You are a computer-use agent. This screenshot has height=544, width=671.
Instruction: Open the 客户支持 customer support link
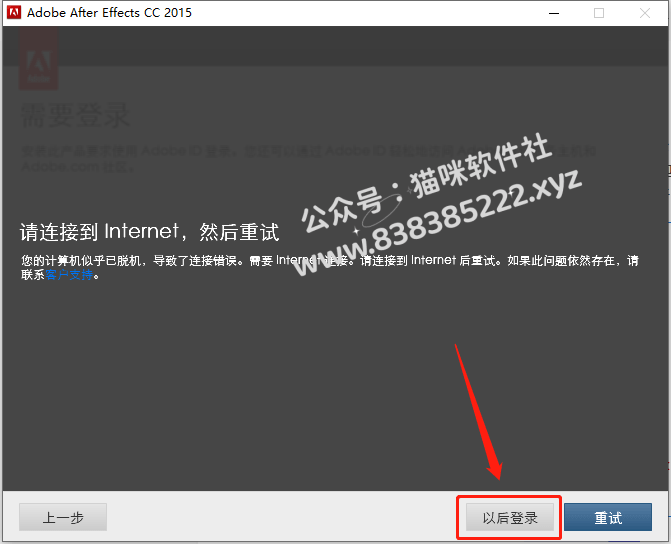point(69,275)
